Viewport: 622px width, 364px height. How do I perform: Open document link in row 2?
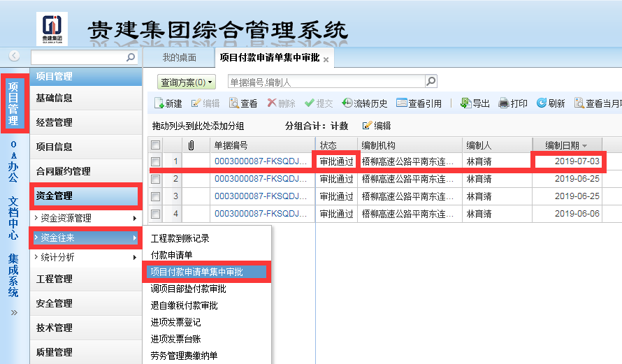coord(261,179)
